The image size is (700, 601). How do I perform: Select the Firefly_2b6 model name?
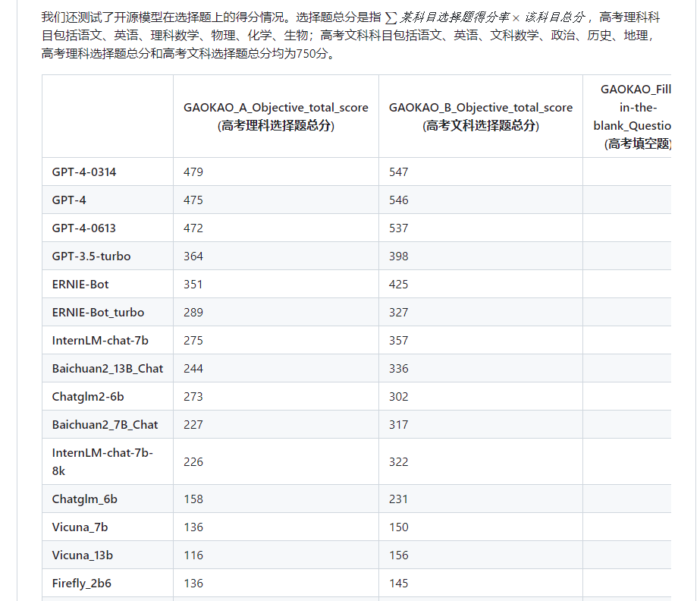pos(82,584)
